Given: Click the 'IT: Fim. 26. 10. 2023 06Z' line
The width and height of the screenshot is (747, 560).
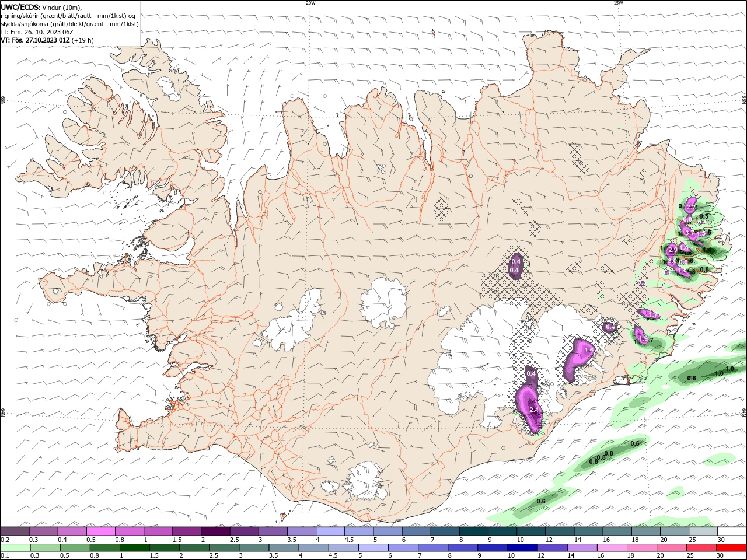Looking at the screenshot, I should tap(37, 32).
